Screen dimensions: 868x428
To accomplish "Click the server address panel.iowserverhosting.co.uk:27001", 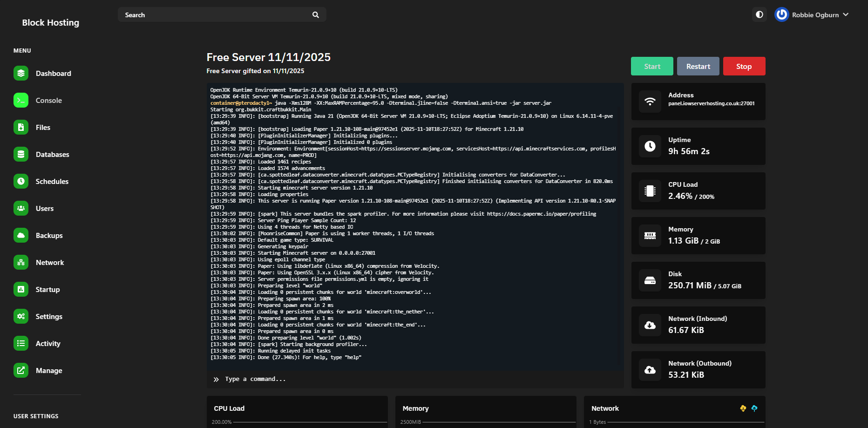I will click(712, 103).
